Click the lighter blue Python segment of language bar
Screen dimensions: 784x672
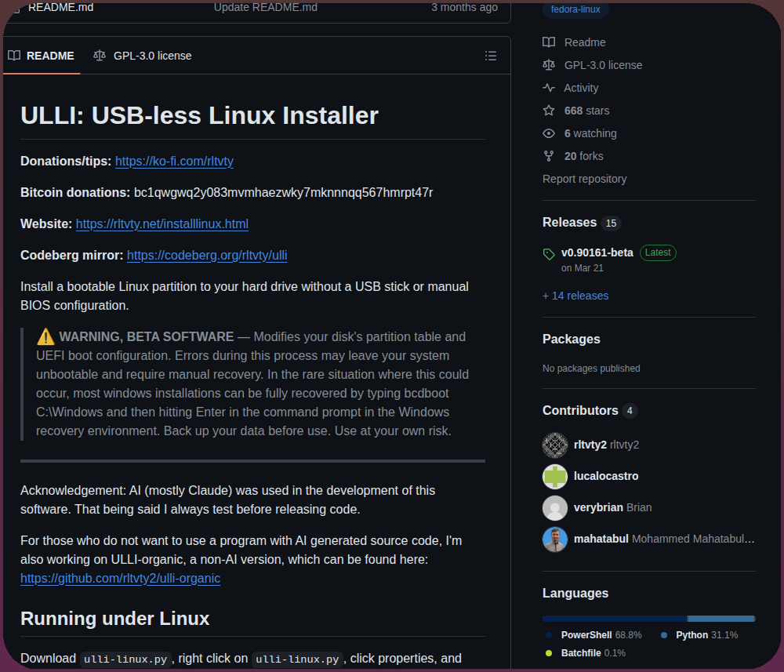[x=721, y=619]
